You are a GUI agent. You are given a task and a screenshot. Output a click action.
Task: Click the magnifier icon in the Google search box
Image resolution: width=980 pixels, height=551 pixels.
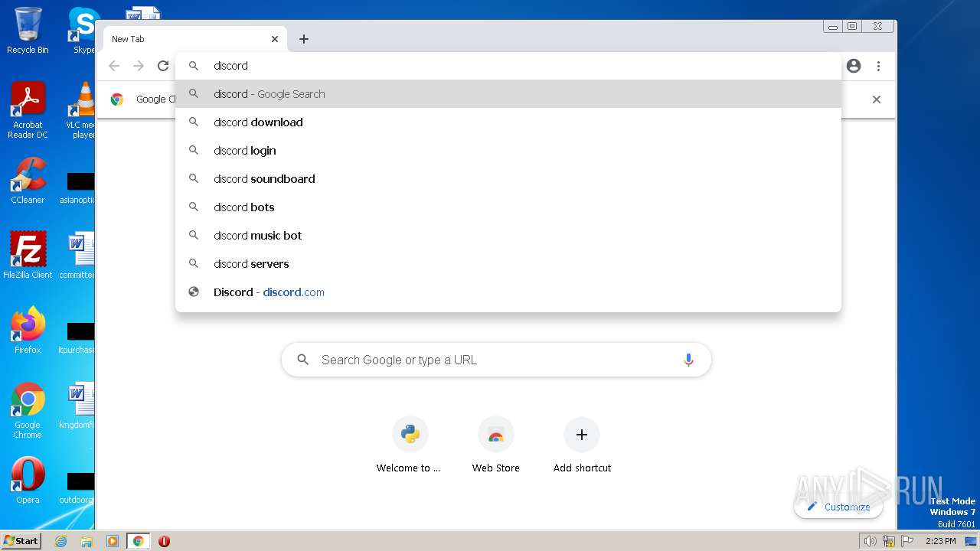[303, 360]
